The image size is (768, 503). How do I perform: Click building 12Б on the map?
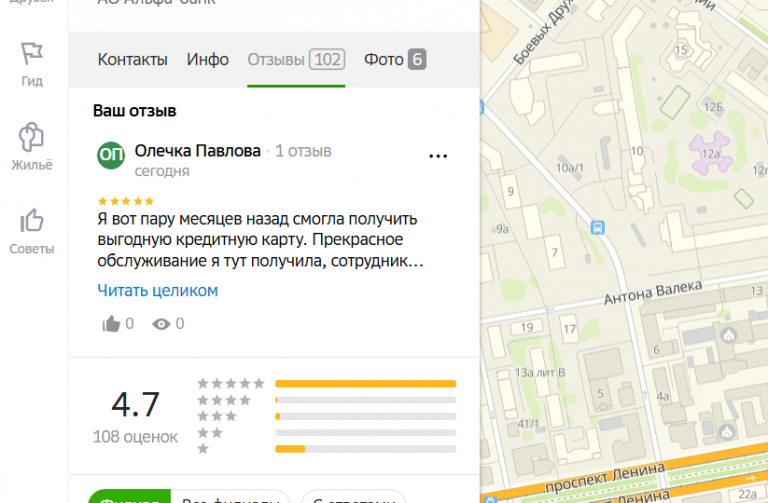713,107
